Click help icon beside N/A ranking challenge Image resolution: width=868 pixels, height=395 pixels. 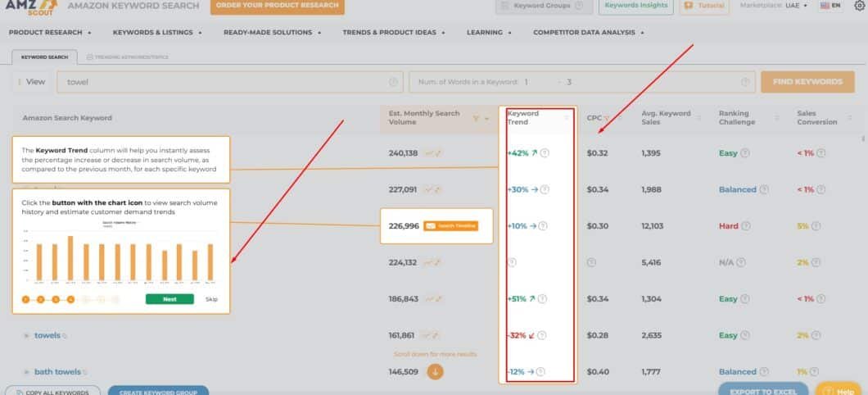(741, 262)
